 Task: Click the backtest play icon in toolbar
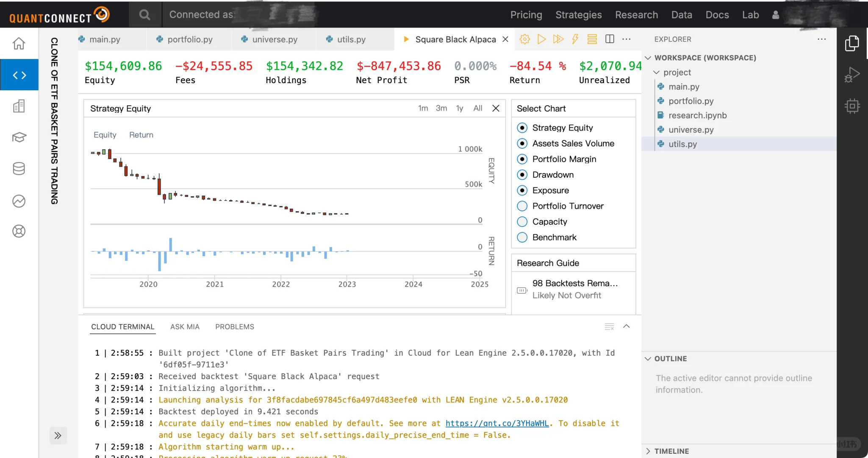tap(541, 39)
